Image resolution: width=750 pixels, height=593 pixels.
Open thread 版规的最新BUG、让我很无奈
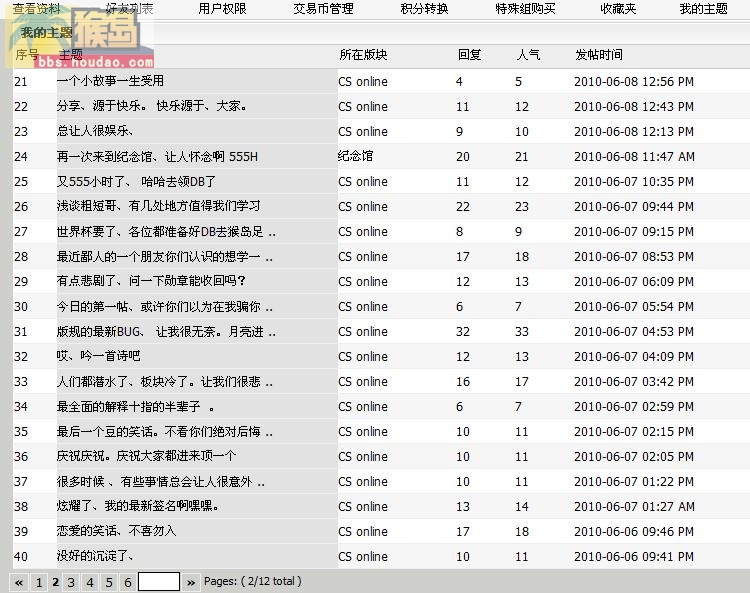[166, 331]
